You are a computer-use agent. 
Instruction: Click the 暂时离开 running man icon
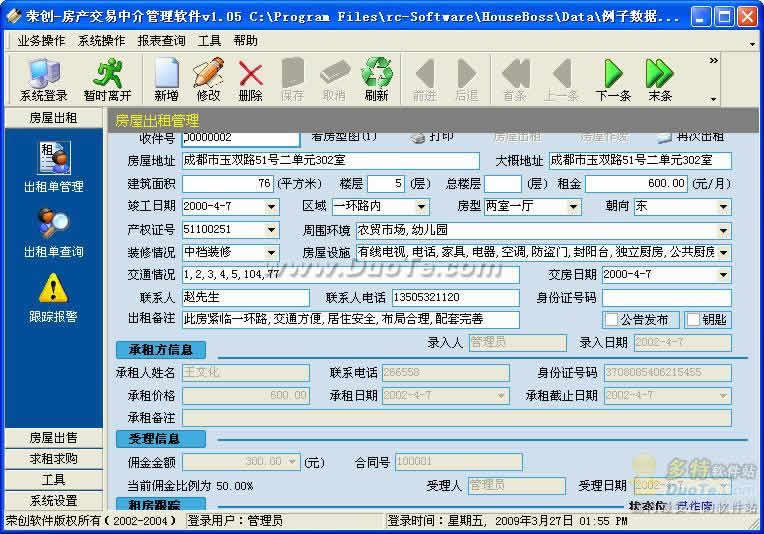[107, 79]
